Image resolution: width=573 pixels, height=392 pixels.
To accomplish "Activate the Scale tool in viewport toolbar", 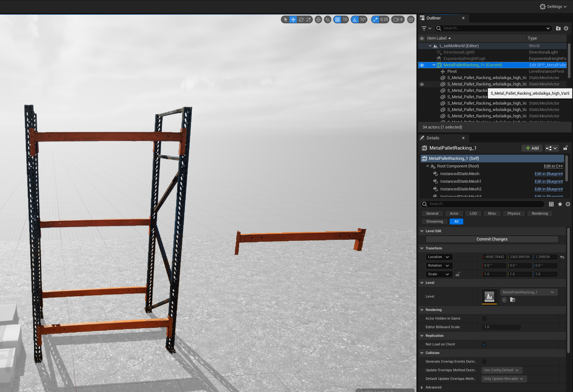I will pos(308,19).
